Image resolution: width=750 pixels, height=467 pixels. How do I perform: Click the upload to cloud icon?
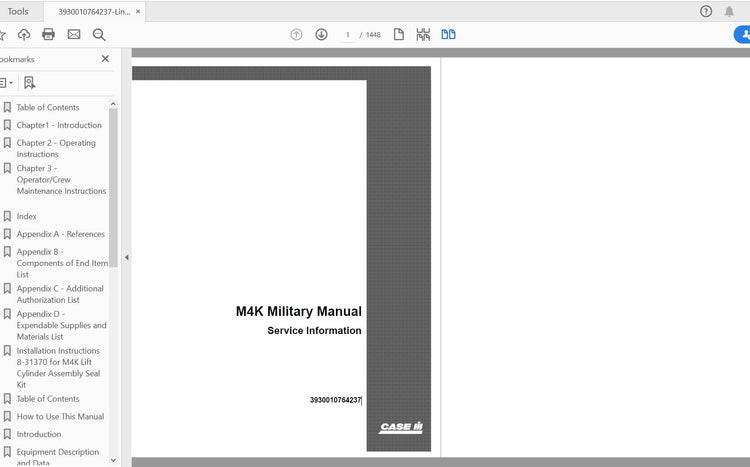click(24, 34)
